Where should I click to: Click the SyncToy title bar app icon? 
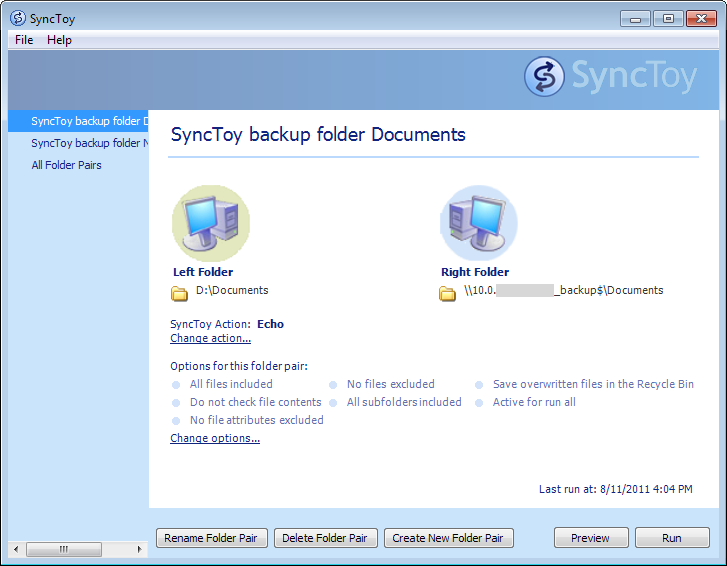click(x=18, y=18)
